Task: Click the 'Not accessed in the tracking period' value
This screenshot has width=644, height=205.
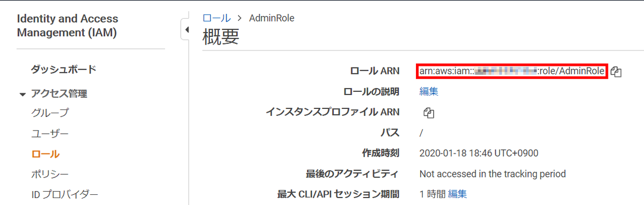Action: 493,174
